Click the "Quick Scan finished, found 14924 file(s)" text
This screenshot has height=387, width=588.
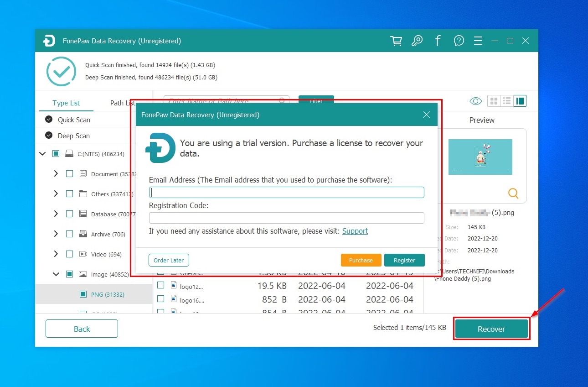150,65
